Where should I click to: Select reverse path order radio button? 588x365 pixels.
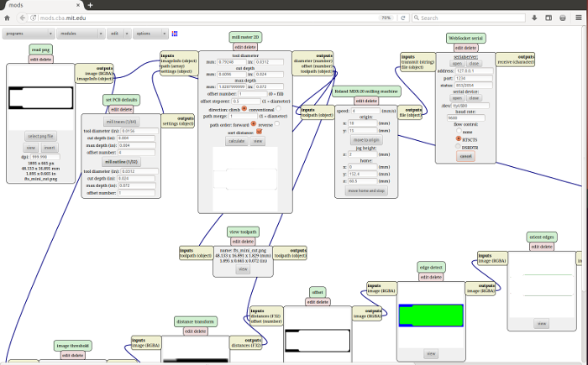point(276,123)
